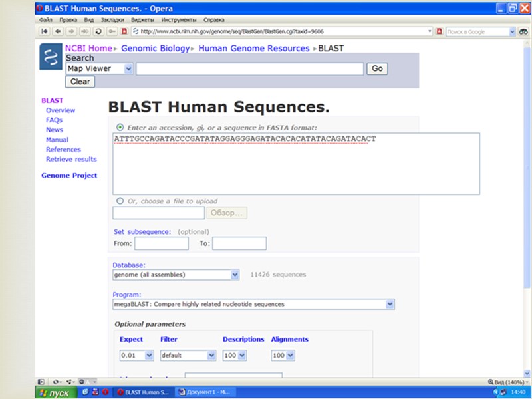Click the fast forward navigation button
Screen dimensions: 532x399
pos(85,31)
